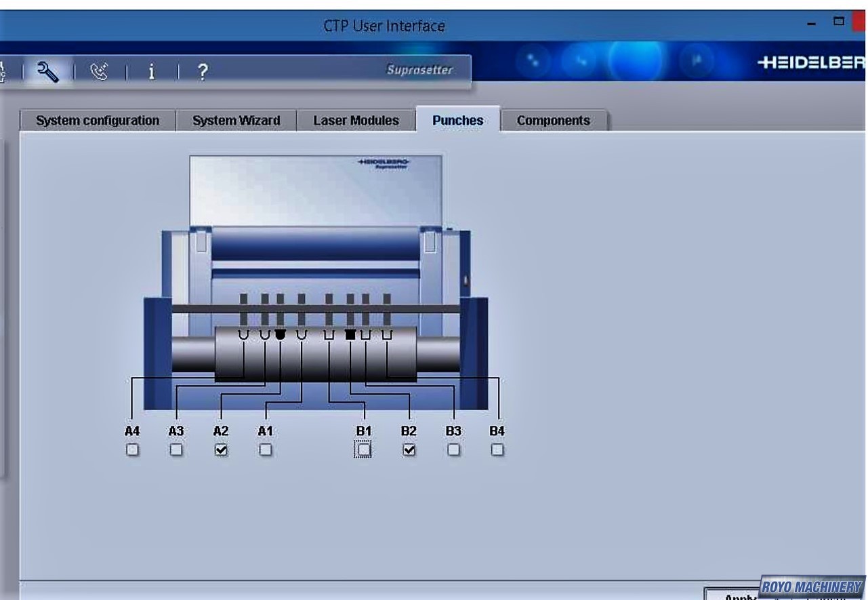This screenshot has height=600, width=868.
Task: Uncheck the A2 punch checkbox
Action: pyautogui.click(x=221, y=449)
